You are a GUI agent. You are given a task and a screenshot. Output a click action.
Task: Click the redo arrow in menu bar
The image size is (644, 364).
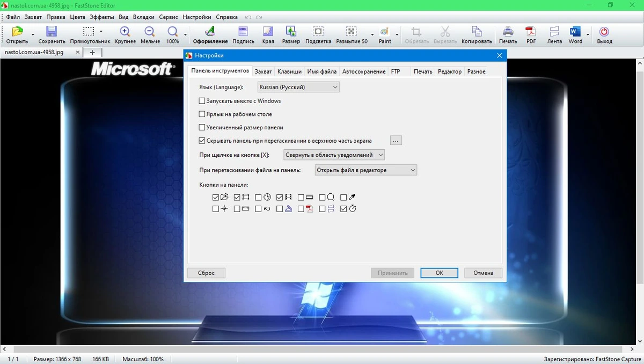coord(259,17)
